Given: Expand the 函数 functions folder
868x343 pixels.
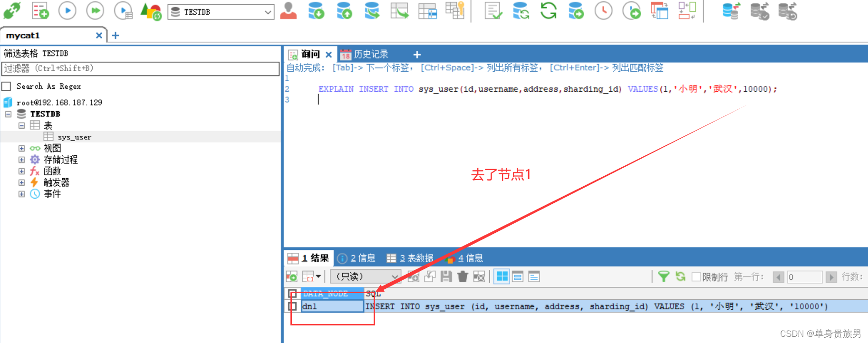Looking at the screenshot, I should point(21,171).
